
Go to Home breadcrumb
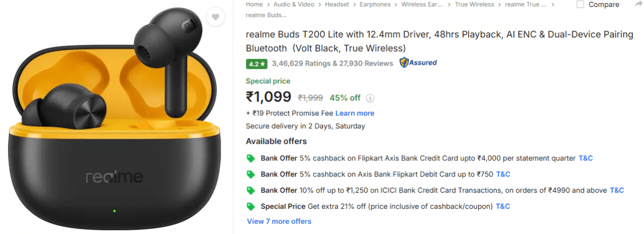254,4
